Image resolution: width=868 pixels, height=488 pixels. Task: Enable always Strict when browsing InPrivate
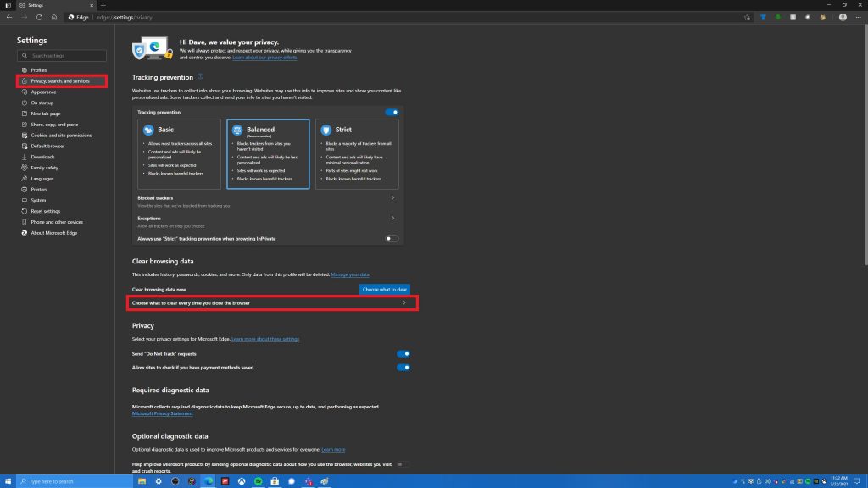pos(392,238)
